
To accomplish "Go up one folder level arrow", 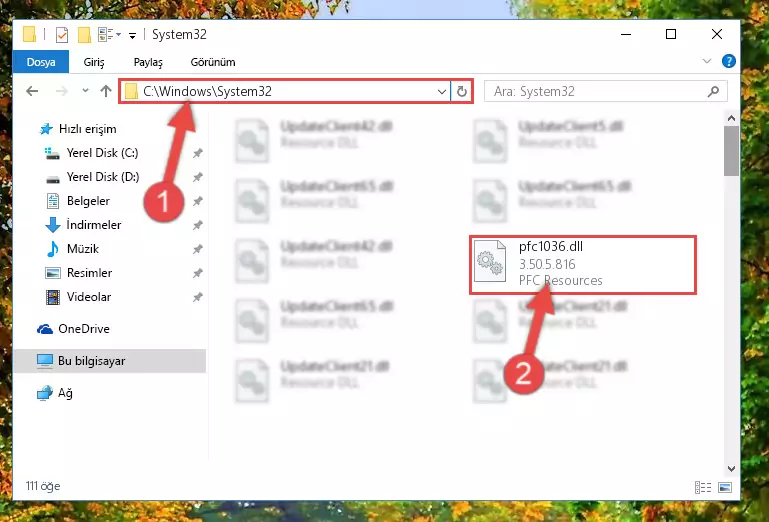I will [x=105, y=91].
